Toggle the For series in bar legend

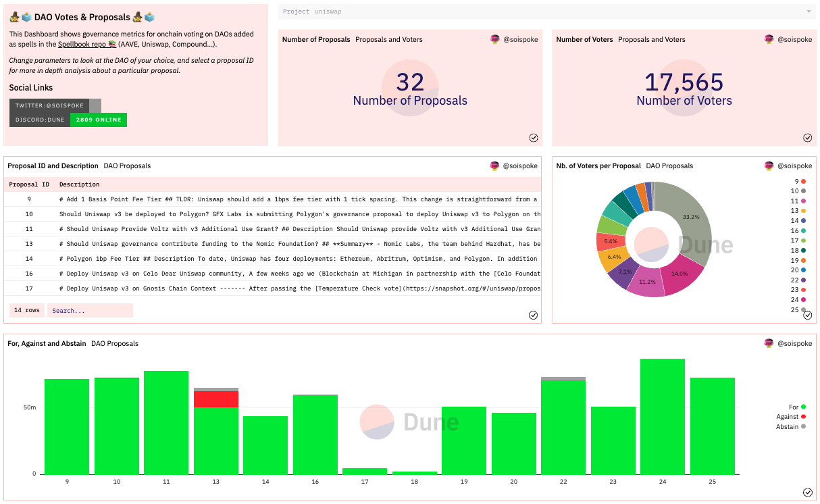coord(797,407)
